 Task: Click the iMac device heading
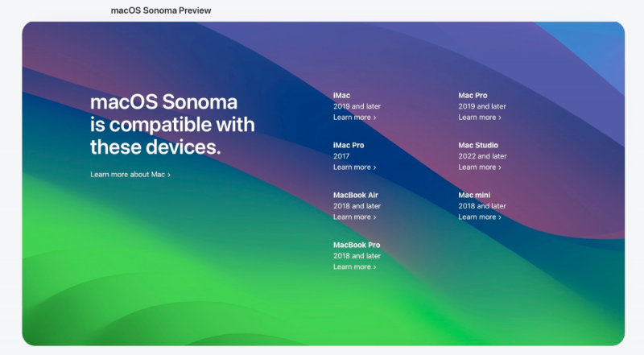[x=342, y=96]
